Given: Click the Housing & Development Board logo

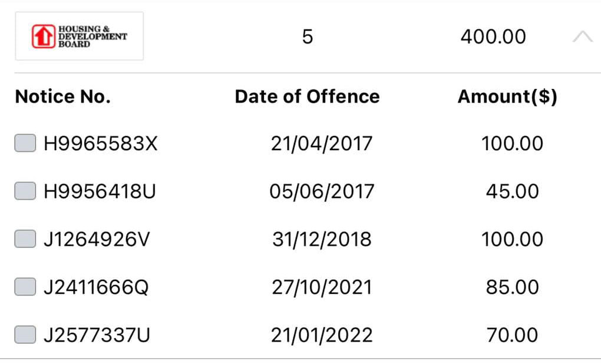Looking at the screenshot, I should [x=80, y=36].
